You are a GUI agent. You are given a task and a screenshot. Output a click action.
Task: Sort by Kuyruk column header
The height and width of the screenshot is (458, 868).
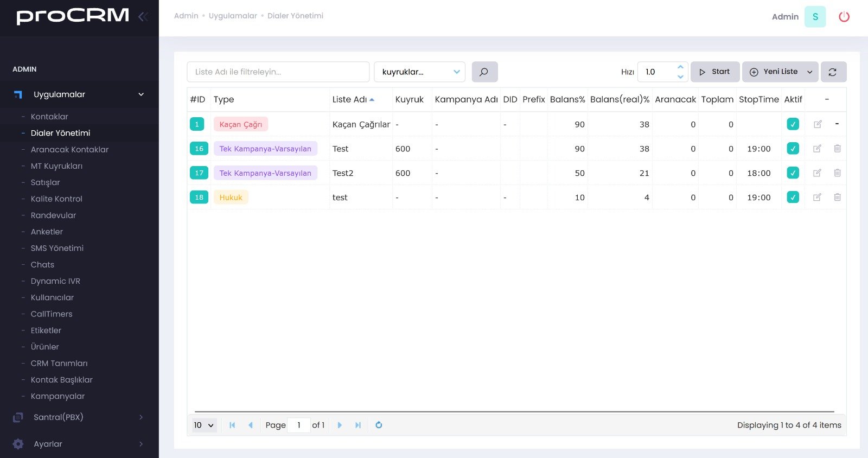tap(410, 99)
